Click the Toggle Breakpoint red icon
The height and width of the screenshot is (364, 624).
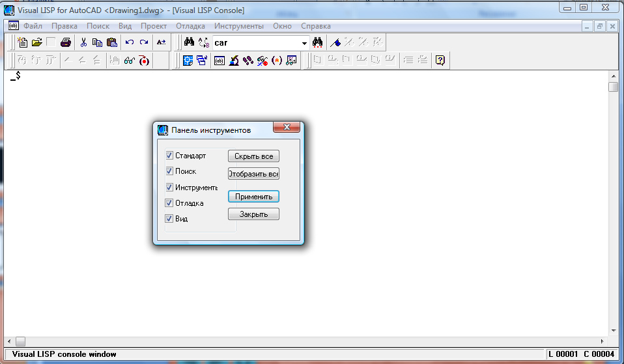(144, 61)
